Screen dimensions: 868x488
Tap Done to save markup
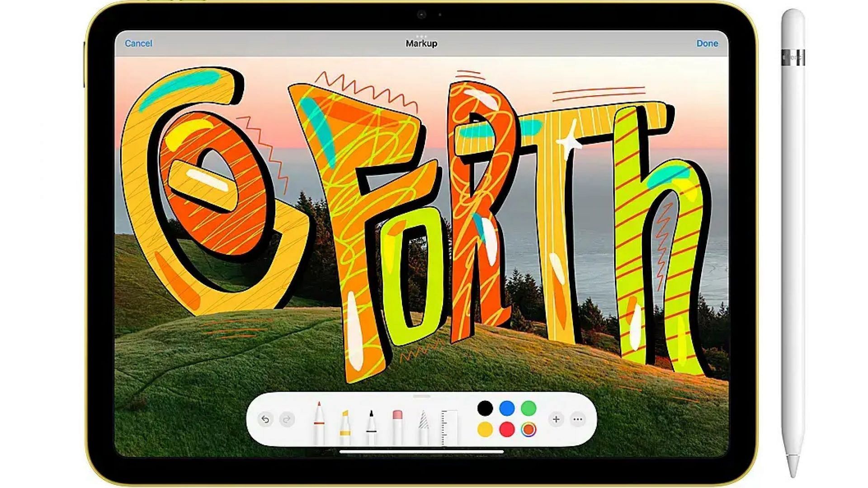(x=707, y=43)
